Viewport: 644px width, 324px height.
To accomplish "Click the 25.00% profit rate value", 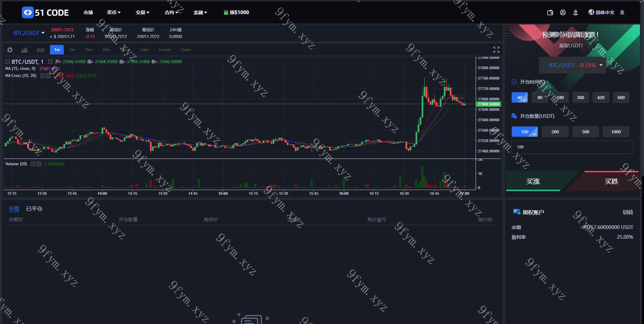I will [625, 237].
